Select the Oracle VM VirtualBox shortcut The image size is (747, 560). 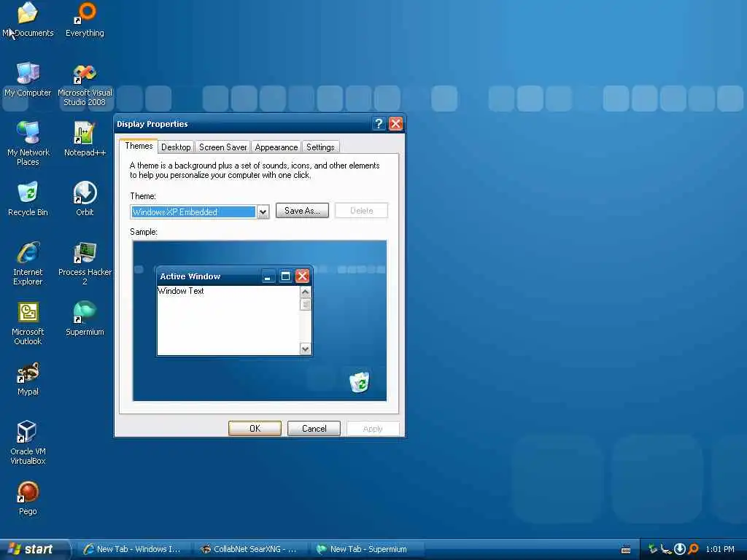tap(28, 443)
